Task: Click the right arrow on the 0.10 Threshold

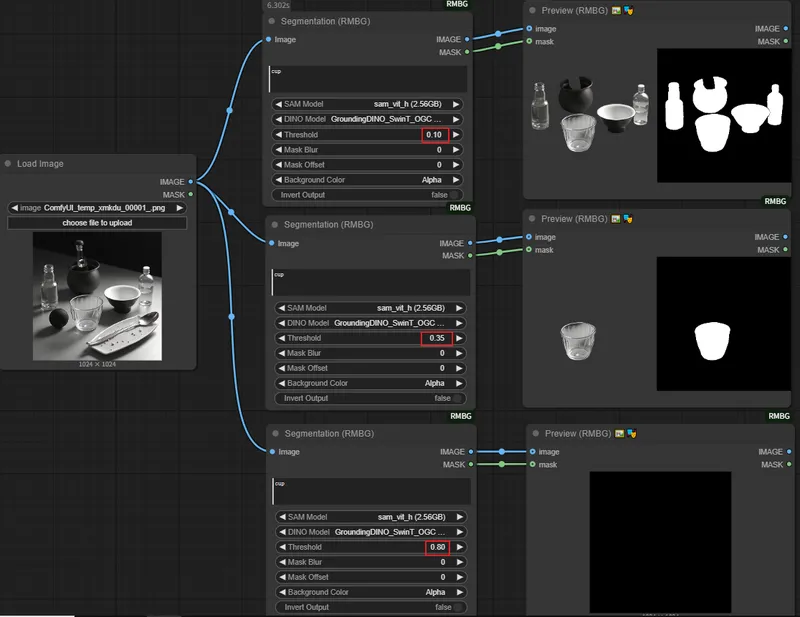Action: [x=457, y=135]
